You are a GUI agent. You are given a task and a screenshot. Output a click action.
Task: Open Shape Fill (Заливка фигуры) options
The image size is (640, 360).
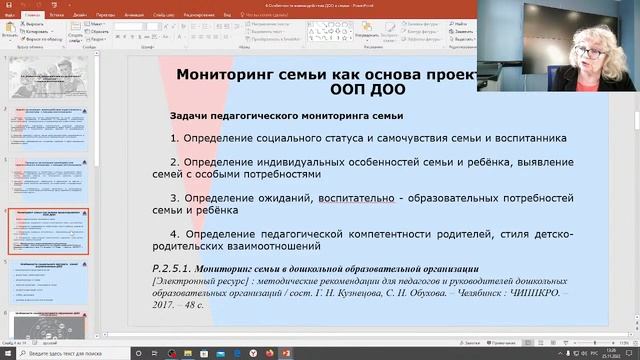[420, 24]
